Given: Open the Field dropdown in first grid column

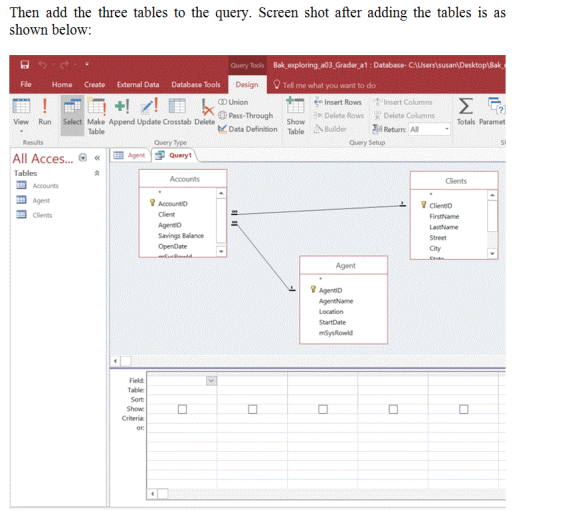Looking at the screenshot, I should point(211,381).
